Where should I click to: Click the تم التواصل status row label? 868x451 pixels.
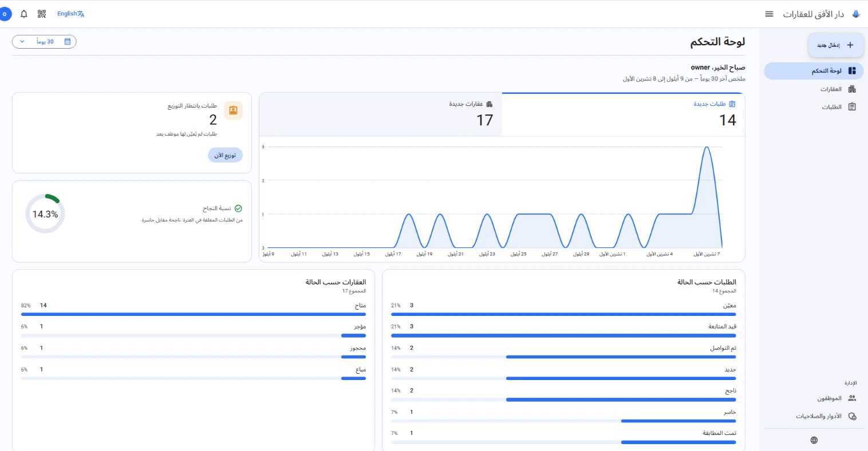tap(723, 348)
